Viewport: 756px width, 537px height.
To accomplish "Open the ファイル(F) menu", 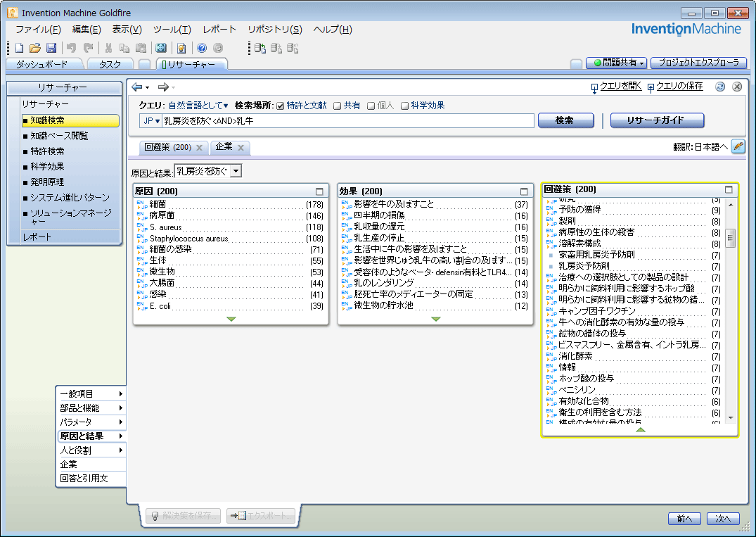I will (38, 30).
